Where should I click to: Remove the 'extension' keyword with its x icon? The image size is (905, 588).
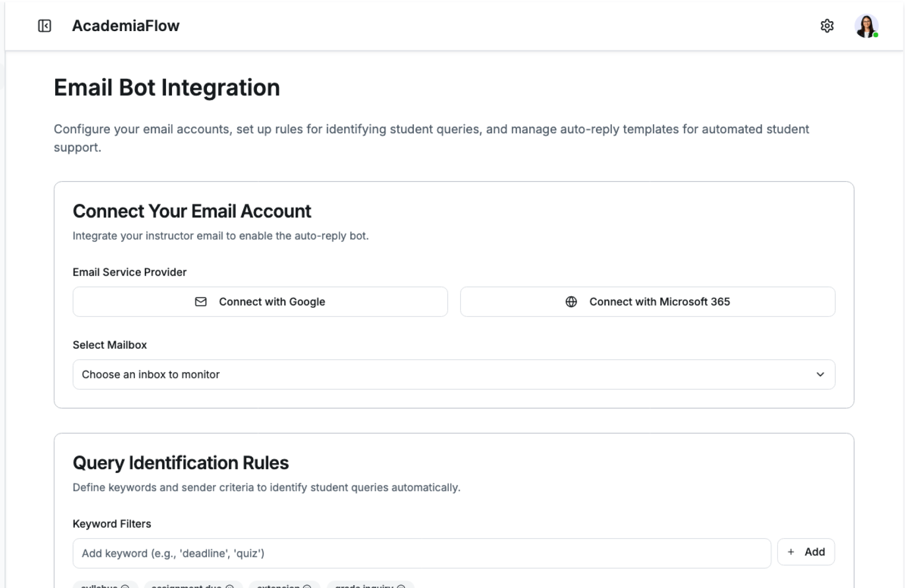[307, 587]
